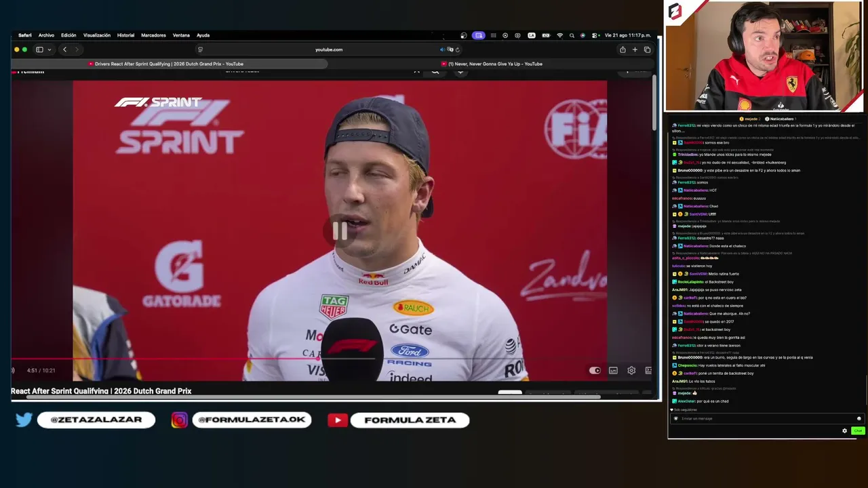Open the Ayuda menu
Viewport: 868px width, 488px height.
pyautogui.click(x=203, y=35)
